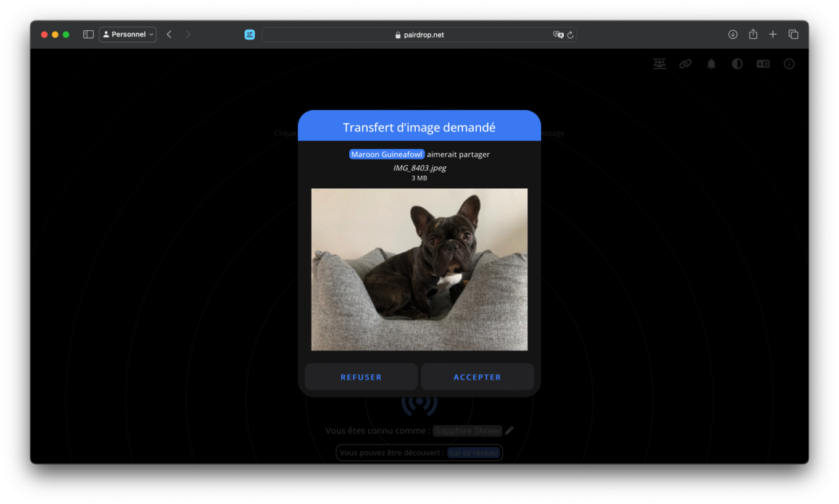Viewport: 839px width, 504px height.
Task: Click the Sapphire Shrew display name
Action: tap(468, 431)
